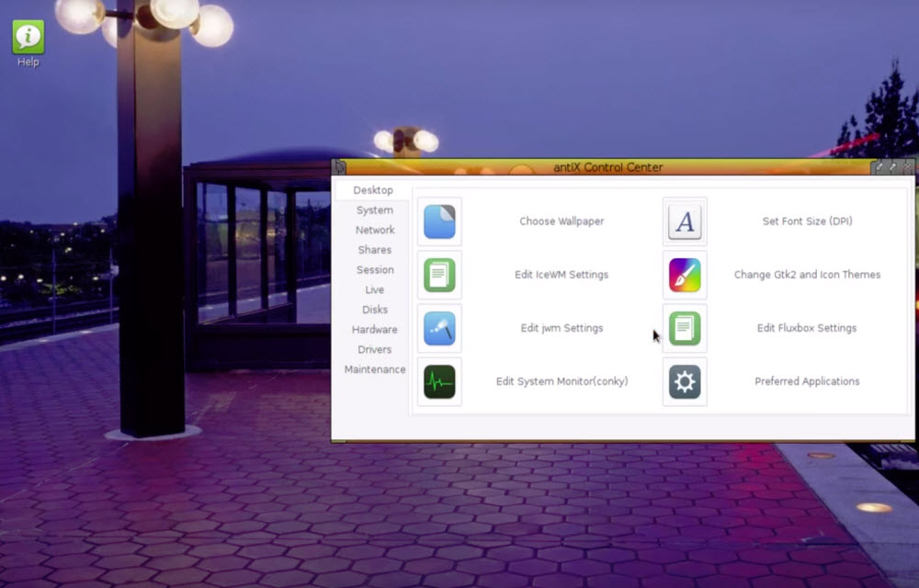
Task: Switch to the Shares tab
Action: click(x=375, y=250)
